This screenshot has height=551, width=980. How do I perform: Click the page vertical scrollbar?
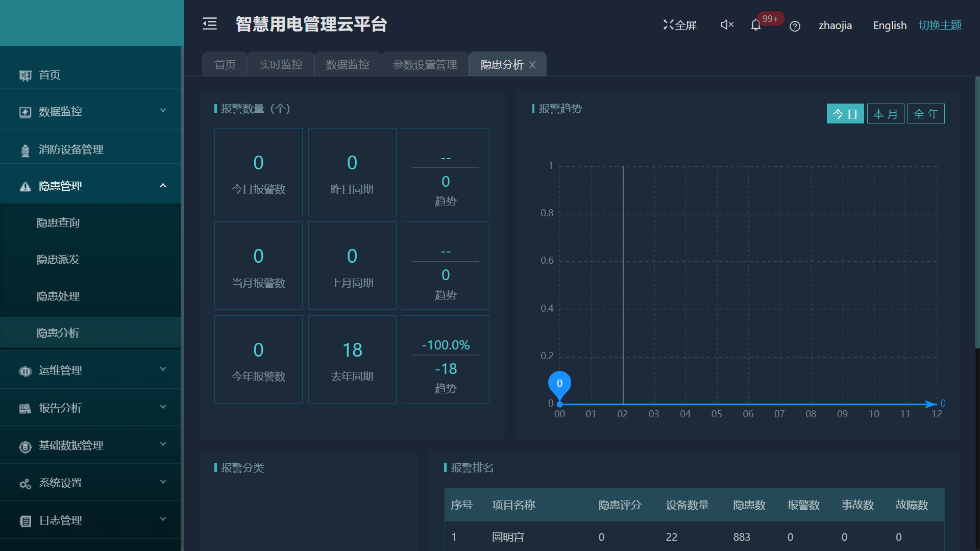(x=977, y=214)
